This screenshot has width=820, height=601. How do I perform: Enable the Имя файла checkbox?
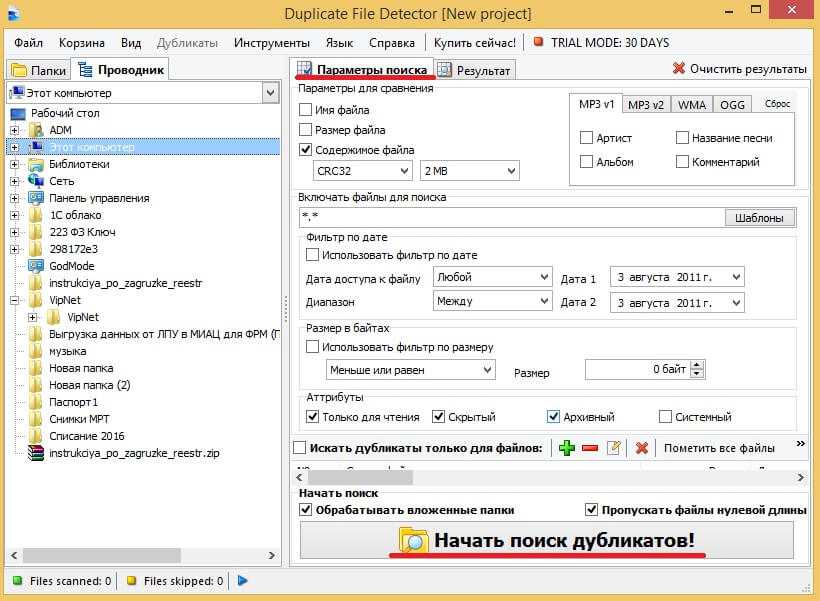306,109
